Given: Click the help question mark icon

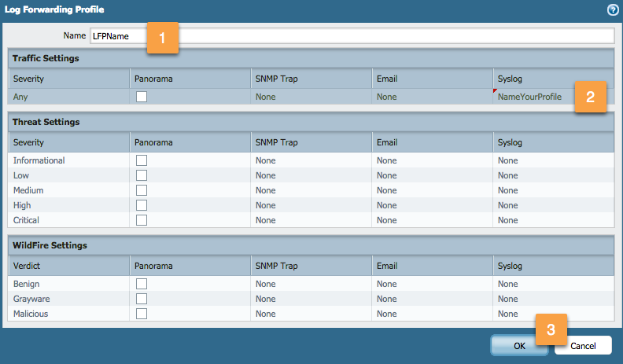Looking at the screenshot, I should click(612, 9).
